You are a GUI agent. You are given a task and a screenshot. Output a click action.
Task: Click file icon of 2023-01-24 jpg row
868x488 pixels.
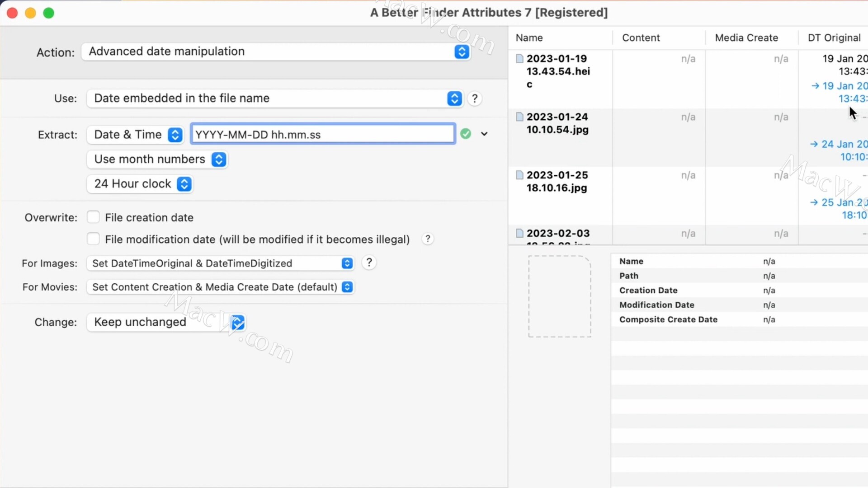click(519, 117)
